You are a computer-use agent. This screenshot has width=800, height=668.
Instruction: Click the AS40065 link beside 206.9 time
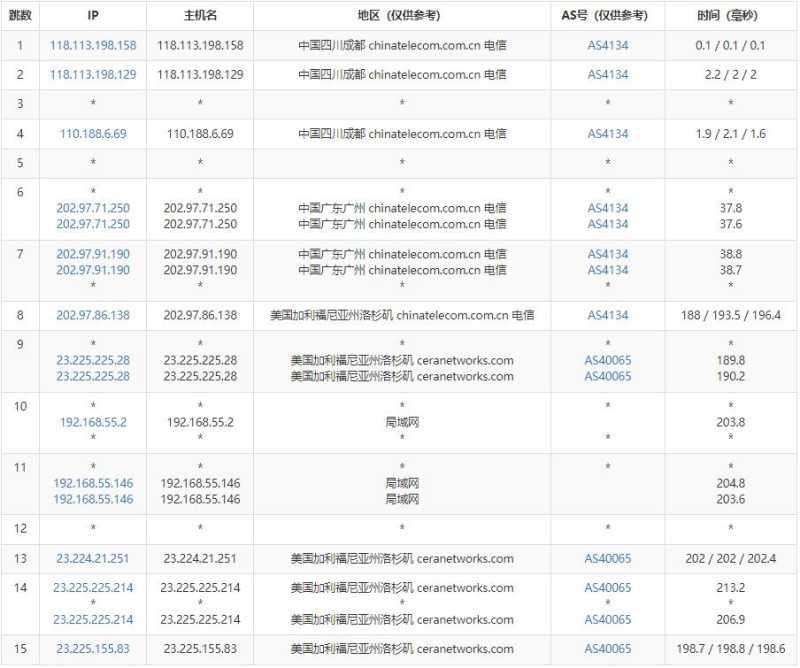pyautogui.click(x=608, y=620)
